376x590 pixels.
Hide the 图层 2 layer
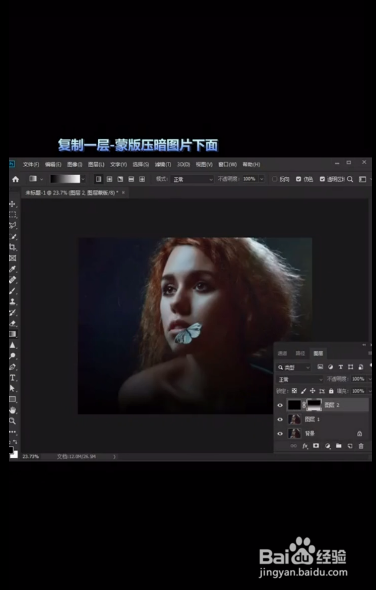[280, 405]
